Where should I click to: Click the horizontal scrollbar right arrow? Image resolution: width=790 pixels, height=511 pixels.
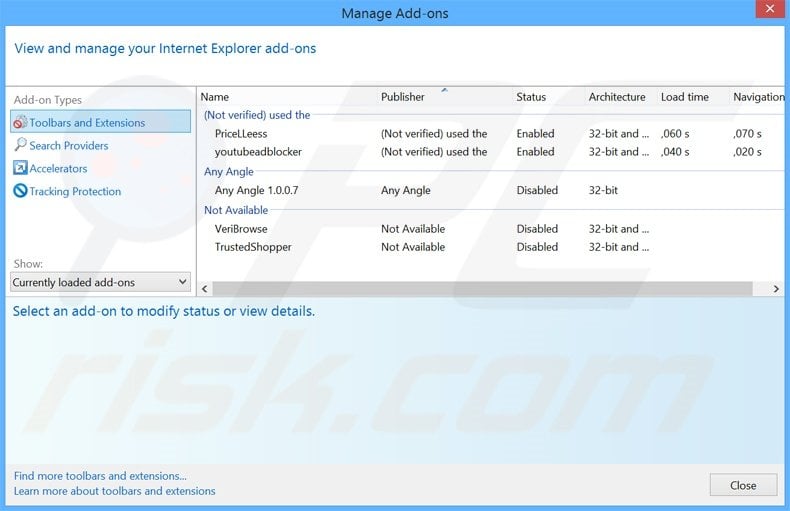776,289
